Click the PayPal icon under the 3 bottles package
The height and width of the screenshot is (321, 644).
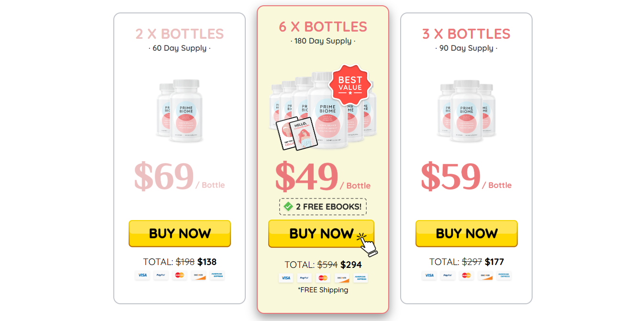(x=448, y=275)
